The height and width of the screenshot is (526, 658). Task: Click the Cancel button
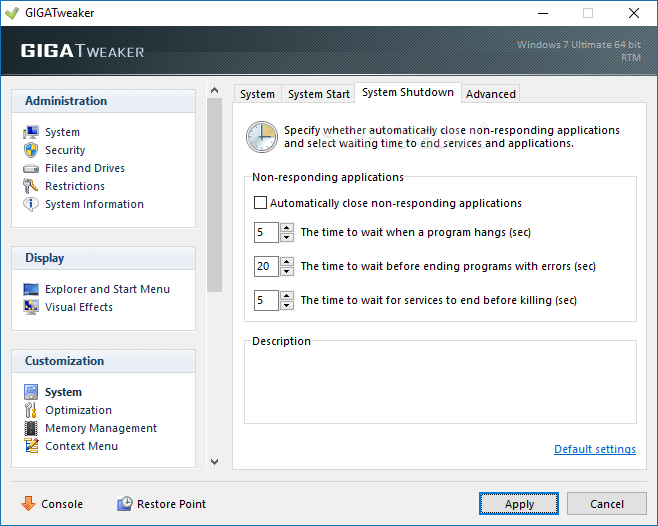[x=607, y=503]
